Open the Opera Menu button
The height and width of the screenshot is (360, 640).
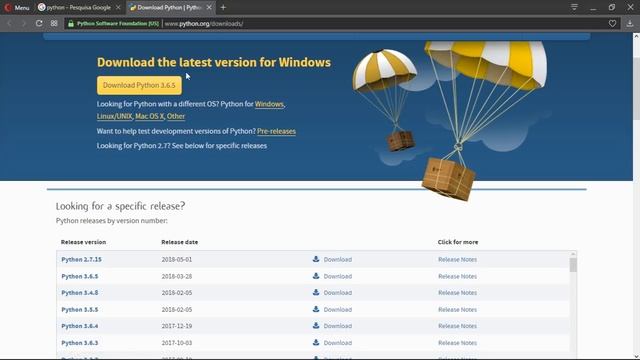pyautogui.click(x=16, y=7)
